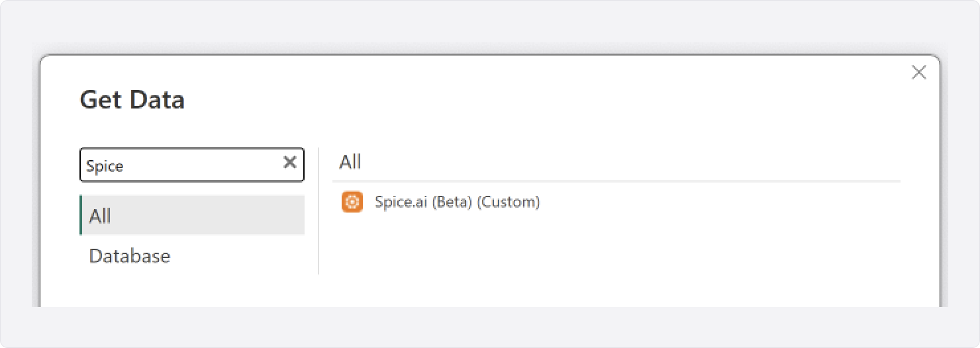Remove the Spice search text using clear button

289,163
